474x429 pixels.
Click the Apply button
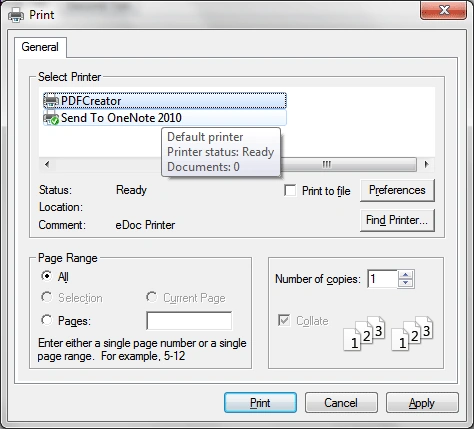click(x=422, y=403)
